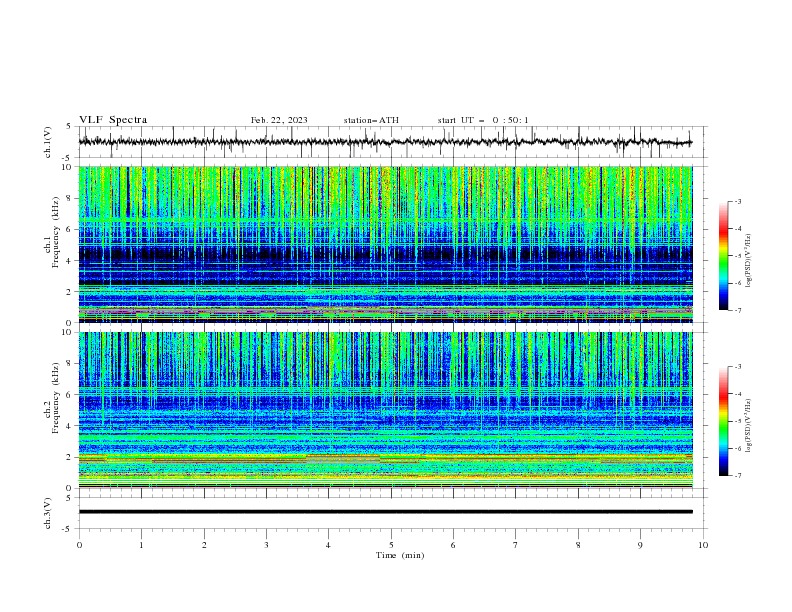The width and height of the screenshot is (792, 612).
Task: Click the 'Time (min)' axis label
Action: coord(400,555)
